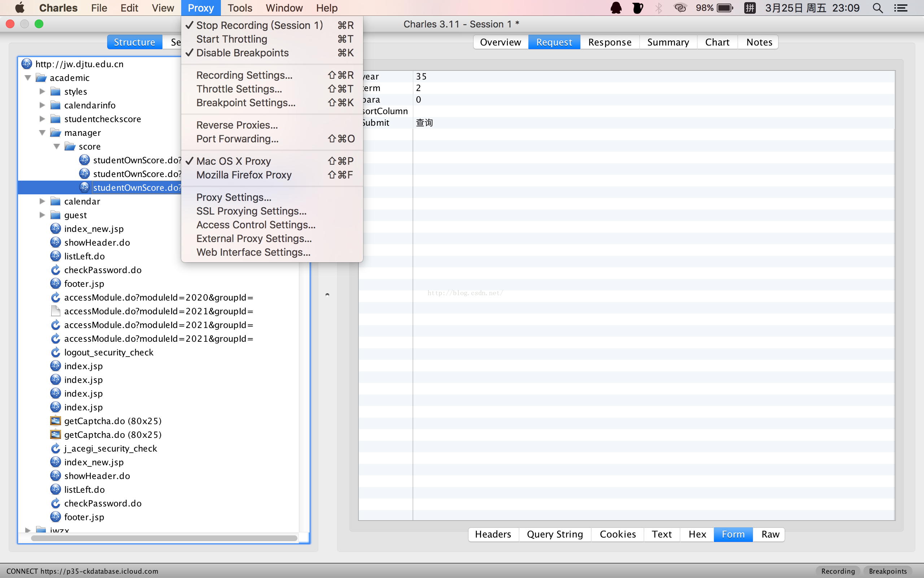The height and width of the screenshot is (578, 924).
Task: Toggle the Recording status bar button
Action: tap(838, 571)
